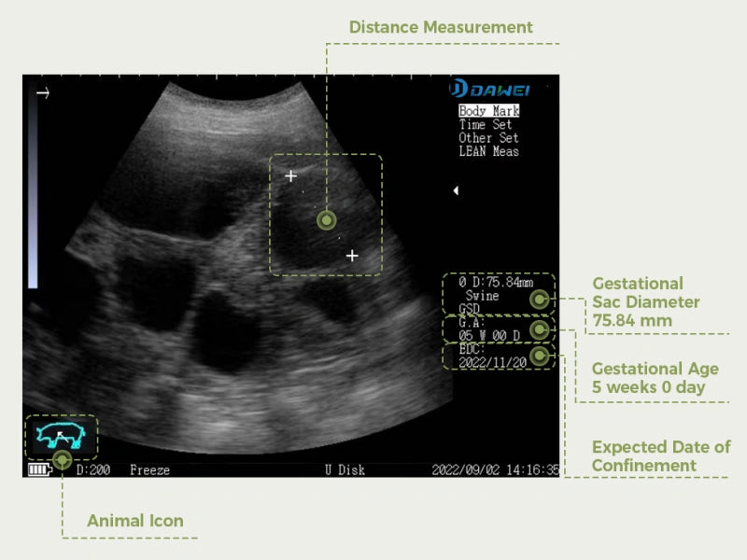Click the green hotspot below the animal icon
Viewport: 747px width, 560px height.
[x=62, y=459]
